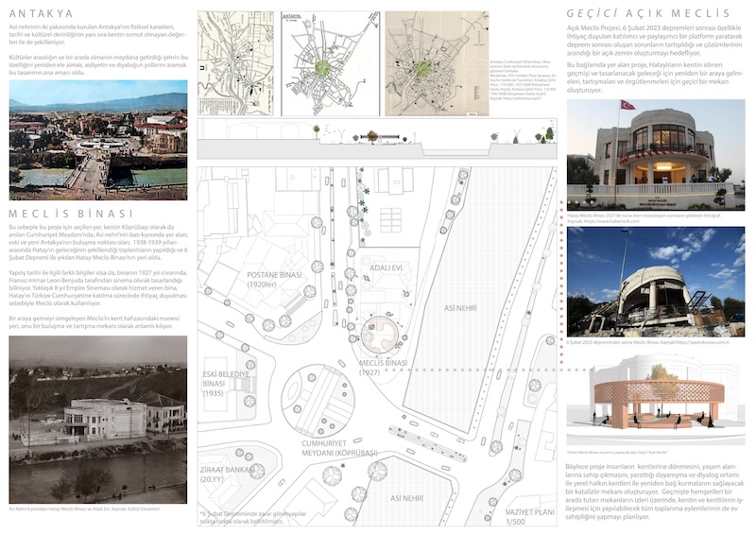The image size is (756, 534).
Task: Click the ANTAKYA heading
Action: (41, 13)
